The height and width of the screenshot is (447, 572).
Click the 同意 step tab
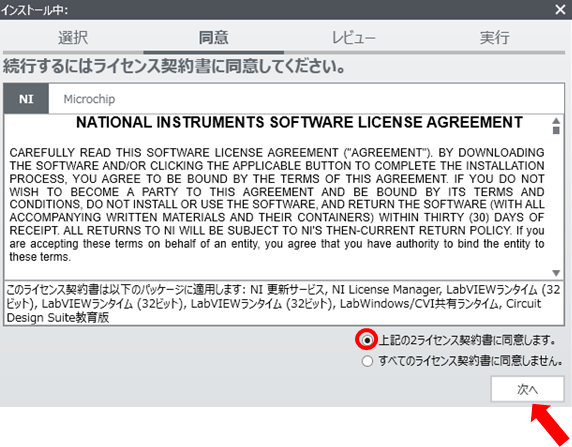(213, 38)
